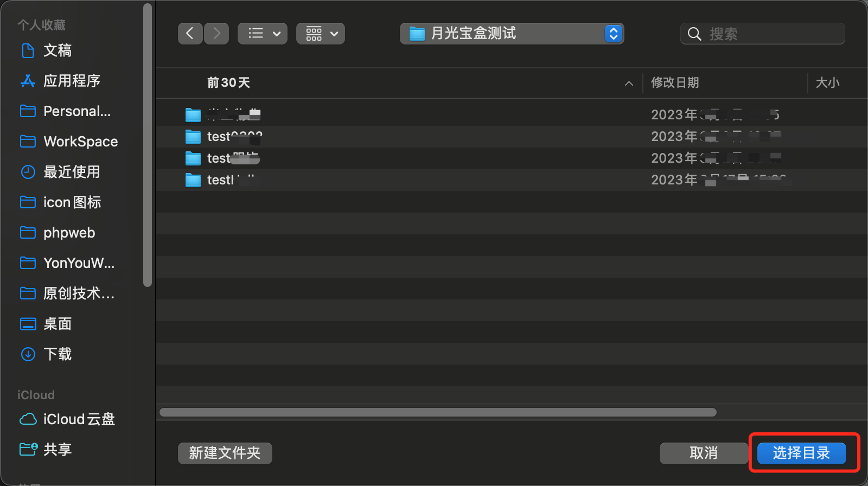Click the 取消 button
Viewport: 868px width, 486px height.
tap(704, 453)
